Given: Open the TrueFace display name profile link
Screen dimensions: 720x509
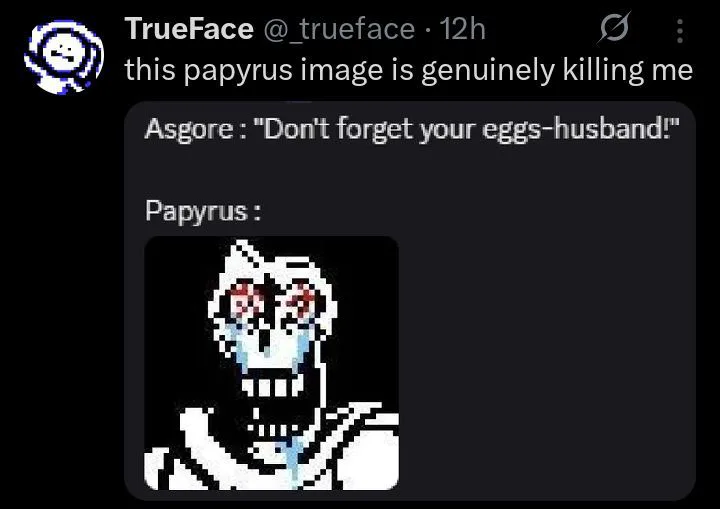Looking at the screenshot, I should click(x=189, y=29).
